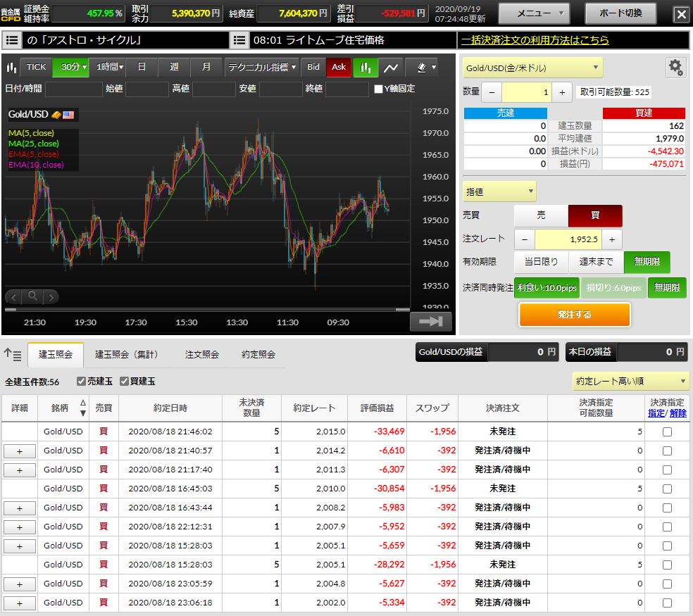Check settlement box for the 2,015.0 row

[667, 432]
